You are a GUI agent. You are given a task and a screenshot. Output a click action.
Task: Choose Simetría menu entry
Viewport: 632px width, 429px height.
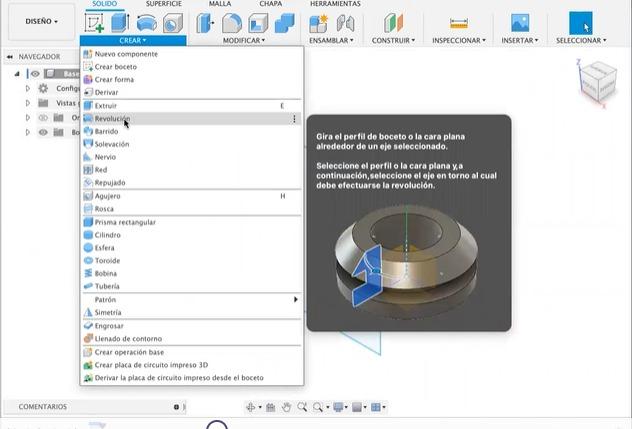click(192, 312)
